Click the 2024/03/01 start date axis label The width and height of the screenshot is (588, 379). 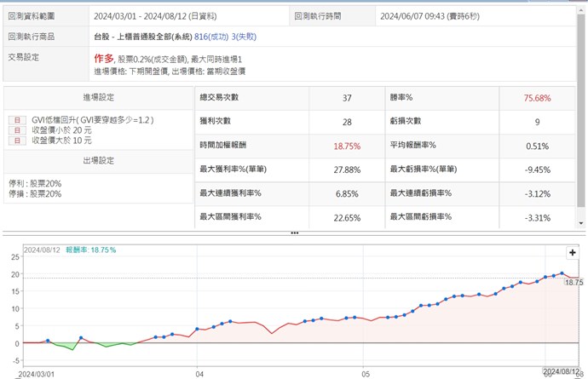pyautogui.click(x=36, y=374)
